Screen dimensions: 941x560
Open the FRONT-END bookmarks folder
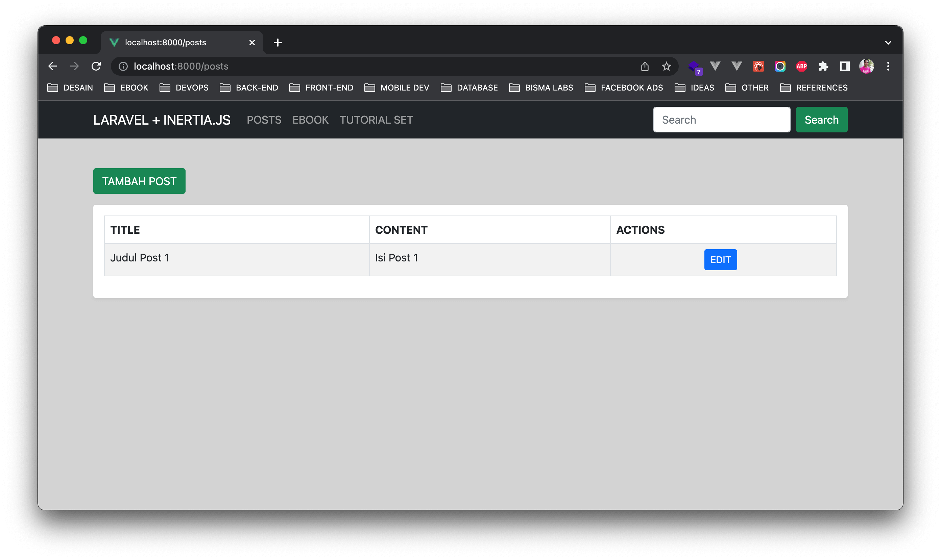tap(321, 88)
